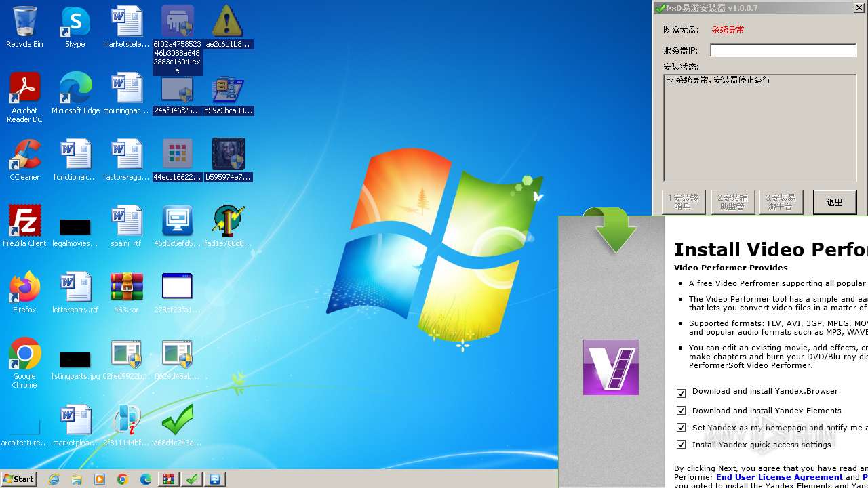Select the 2f811144bf info file icon

point(126,426)
